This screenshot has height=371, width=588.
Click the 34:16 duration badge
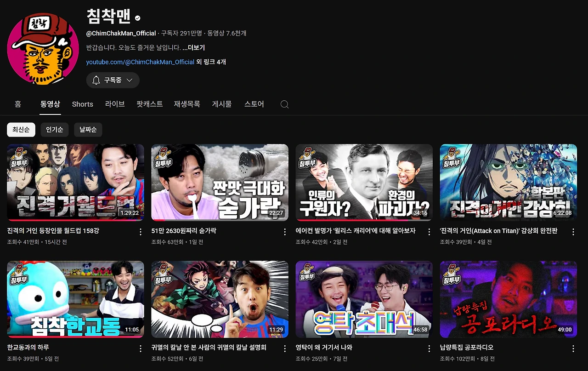coord(420,213)
